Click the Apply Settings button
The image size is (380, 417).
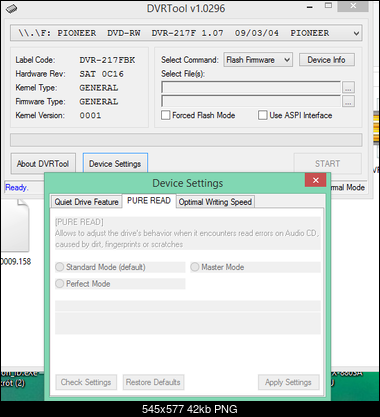tap(288, 382)
